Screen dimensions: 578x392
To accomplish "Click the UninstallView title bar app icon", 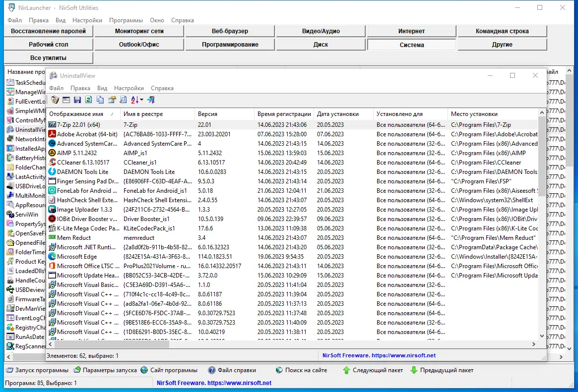I will point(54,75).
